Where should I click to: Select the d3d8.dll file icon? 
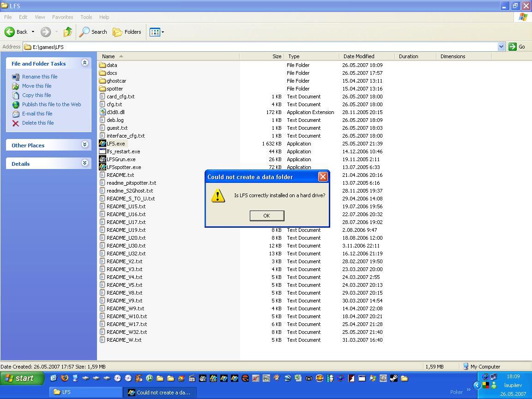(x=103, y=112)
